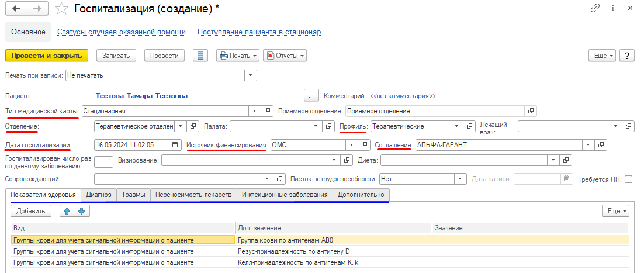The image size is (644, 273).
Task: Open table Еще menu
Action: pos(616,211)
